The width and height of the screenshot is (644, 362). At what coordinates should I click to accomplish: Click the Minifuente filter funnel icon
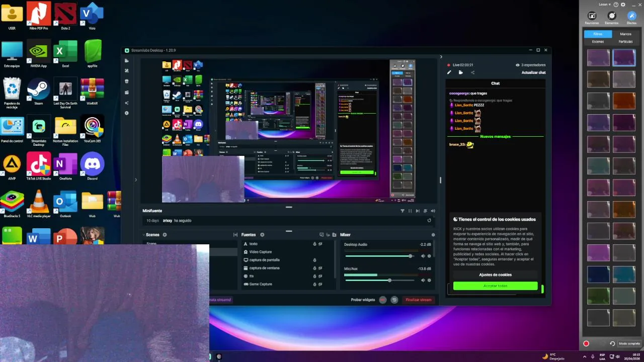pyautogui.click(x=403, y=211)
